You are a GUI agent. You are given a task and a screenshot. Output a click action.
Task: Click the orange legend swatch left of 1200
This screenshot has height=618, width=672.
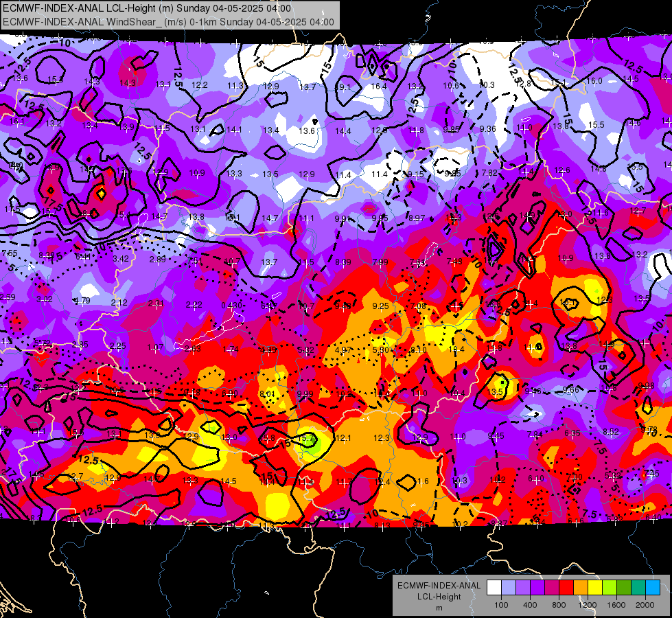(581, 588)
